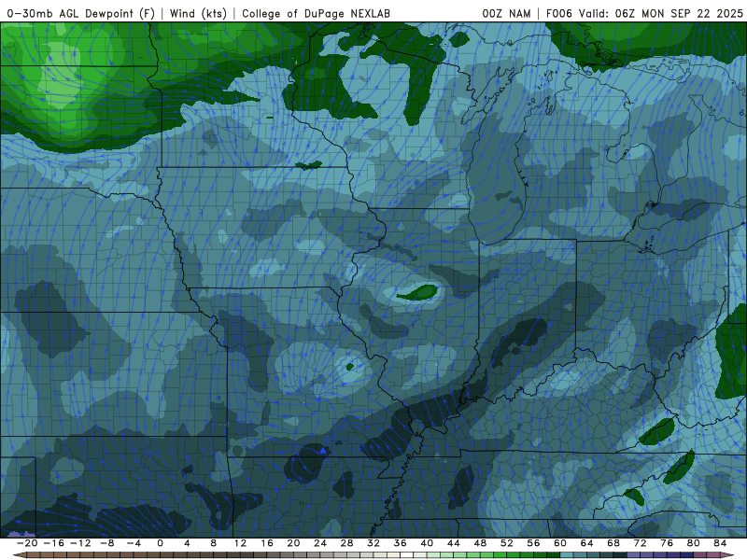Click the 80 value on the color scale
The width and height of the screenshot is (747, 560).
point(694,543)
